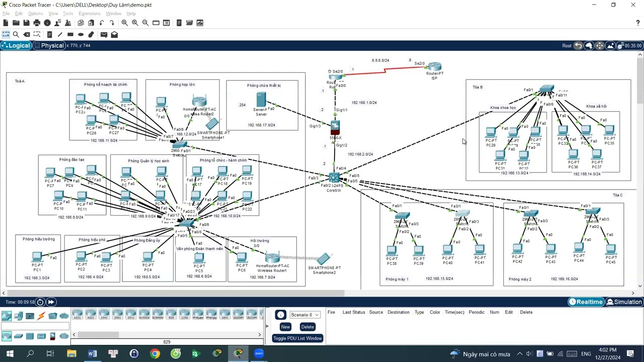Open the Edit menu
Viewport: 644px width, 362px height.
tap(19, 14)
